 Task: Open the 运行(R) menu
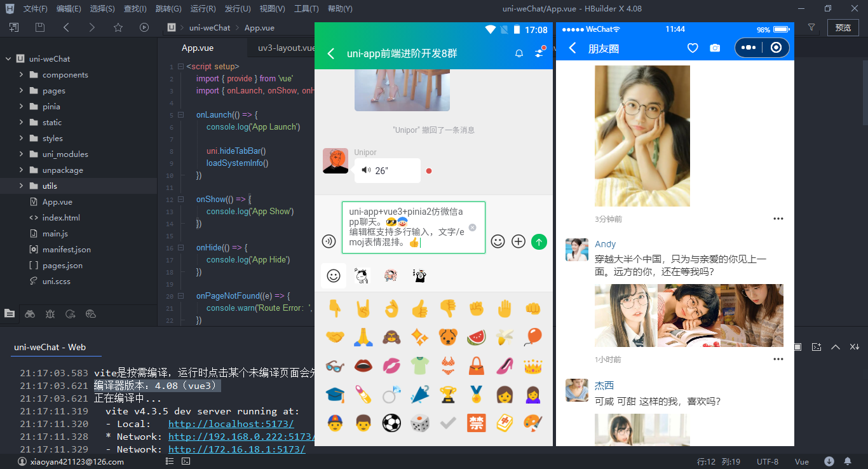pos(203,8)
